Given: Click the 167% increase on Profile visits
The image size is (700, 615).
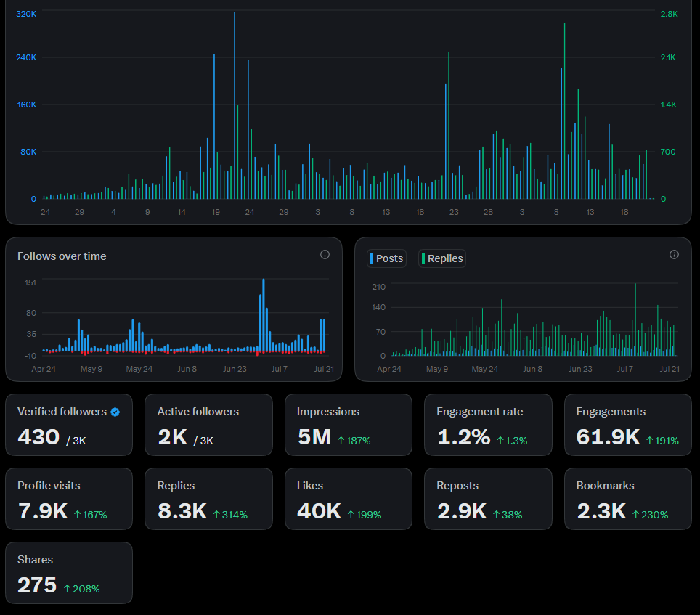Looking at the screenshot, I should click(x=91, y=515).
